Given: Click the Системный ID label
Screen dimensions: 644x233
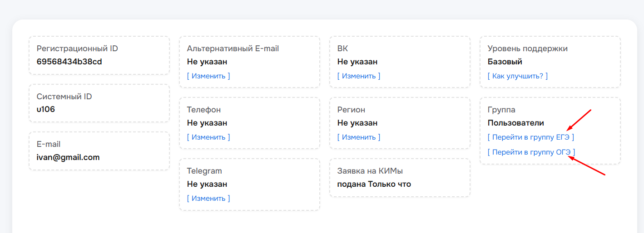Looking at the screenshot, I should click(x=64, y=97).
